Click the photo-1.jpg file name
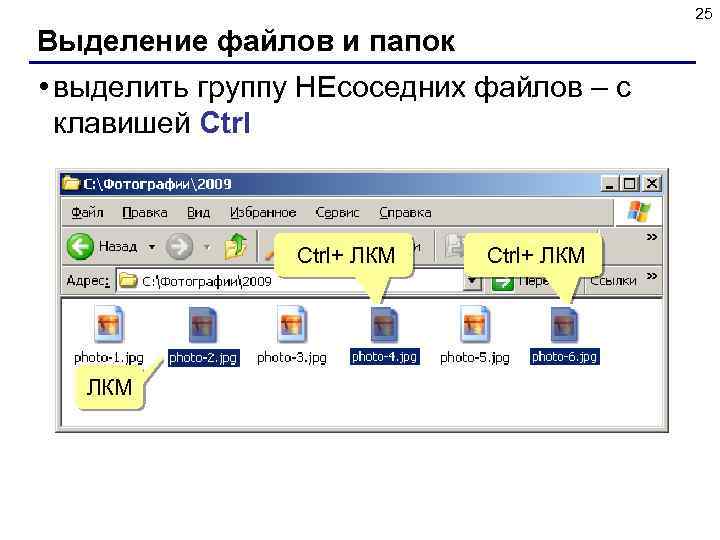The height and width of the screenshot is (540, 720). coord(109,357)
